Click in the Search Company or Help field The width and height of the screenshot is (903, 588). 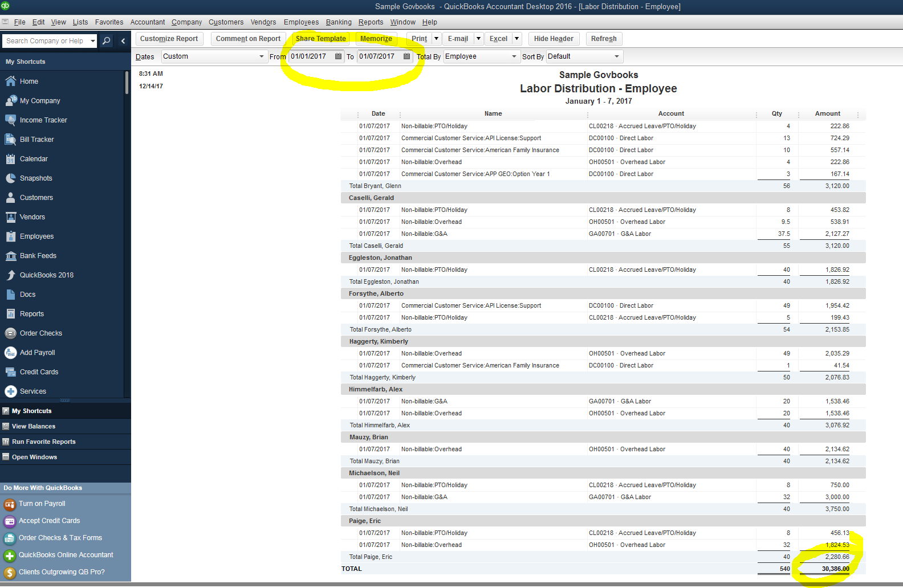click(x=45, y=41)
